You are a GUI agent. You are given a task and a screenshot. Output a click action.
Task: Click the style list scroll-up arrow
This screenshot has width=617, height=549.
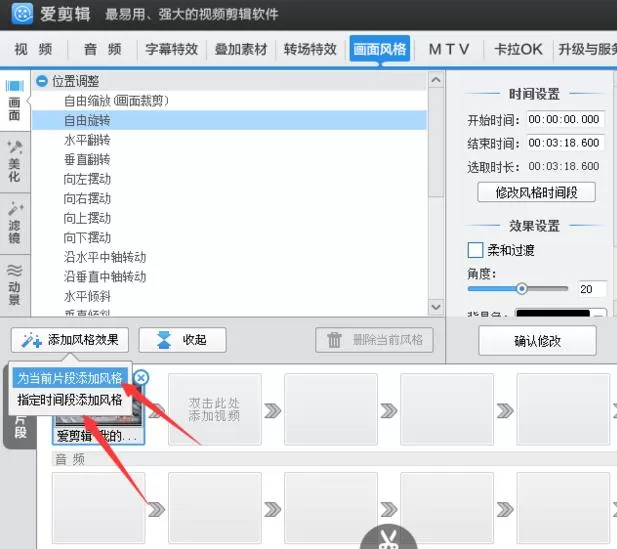coord(436,80)
